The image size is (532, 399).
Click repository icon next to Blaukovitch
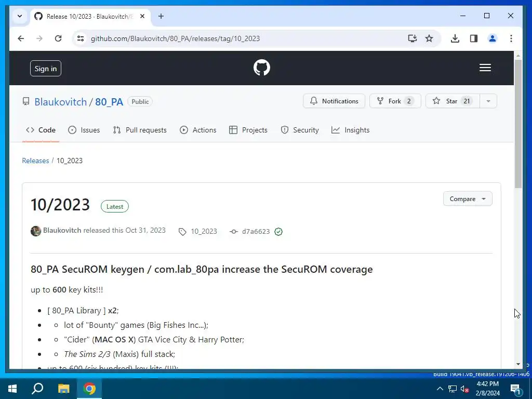[26, 101]
